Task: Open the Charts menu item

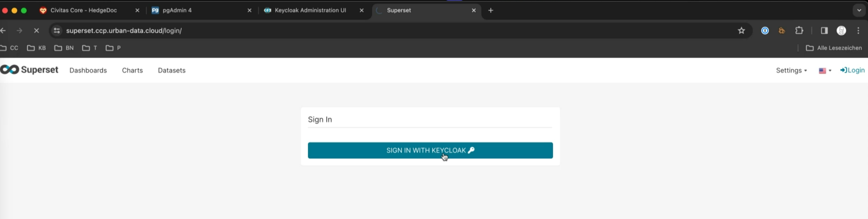Action: [132, 70]
